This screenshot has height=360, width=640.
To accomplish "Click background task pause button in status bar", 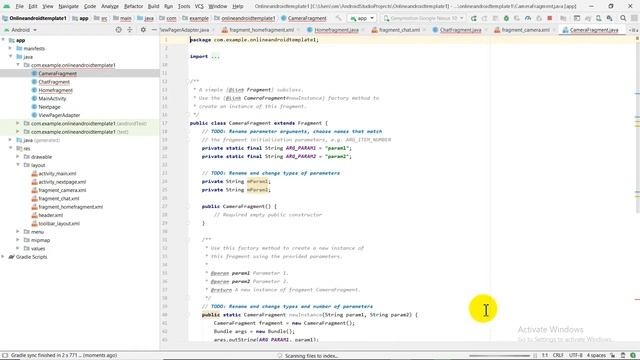I will tap(535, 356).
